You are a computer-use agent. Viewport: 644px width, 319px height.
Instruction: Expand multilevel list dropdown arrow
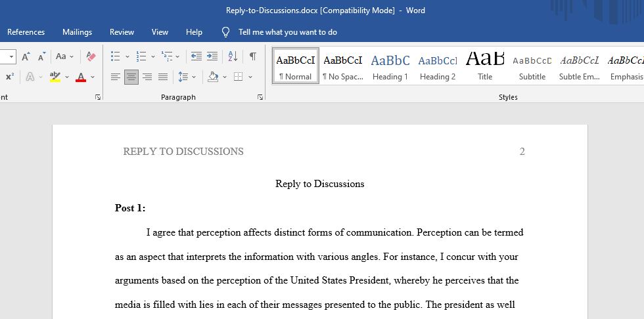point(177,56)
